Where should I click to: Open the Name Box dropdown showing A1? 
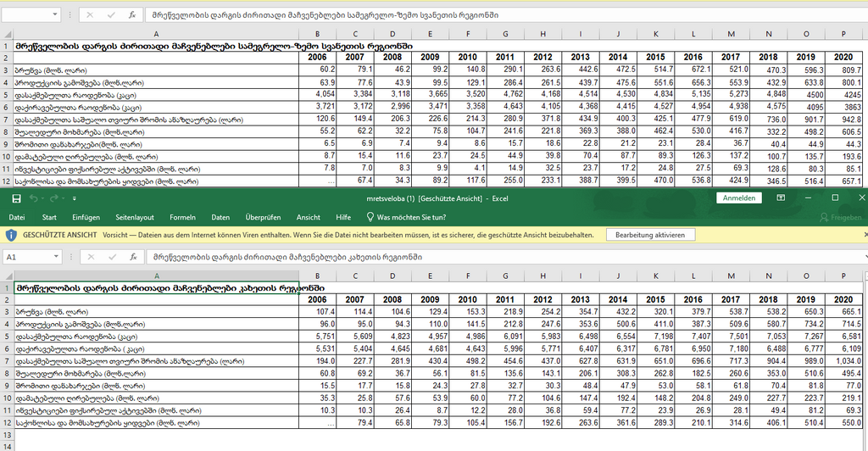(x=55, y=256)
